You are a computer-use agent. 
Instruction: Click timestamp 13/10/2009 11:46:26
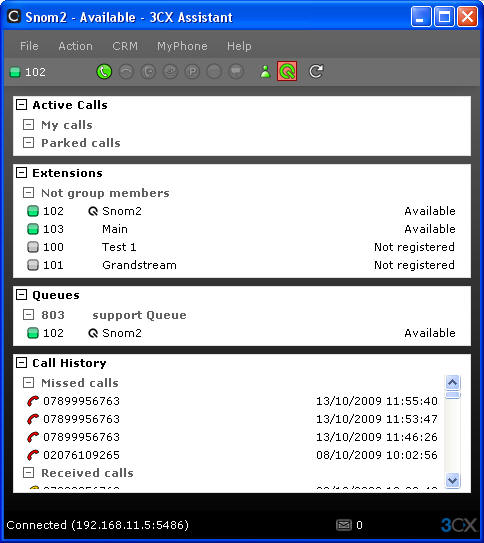coord(377,437)
